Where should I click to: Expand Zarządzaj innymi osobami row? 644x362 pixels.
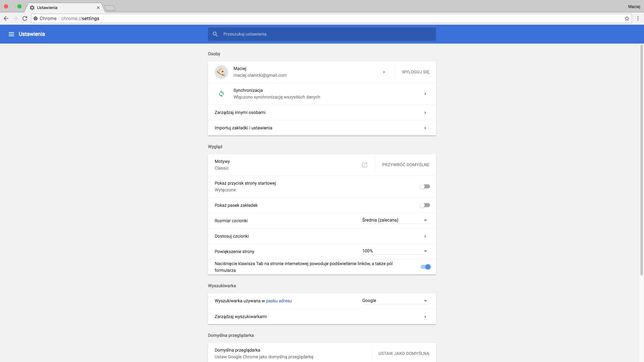coord(321,113)
